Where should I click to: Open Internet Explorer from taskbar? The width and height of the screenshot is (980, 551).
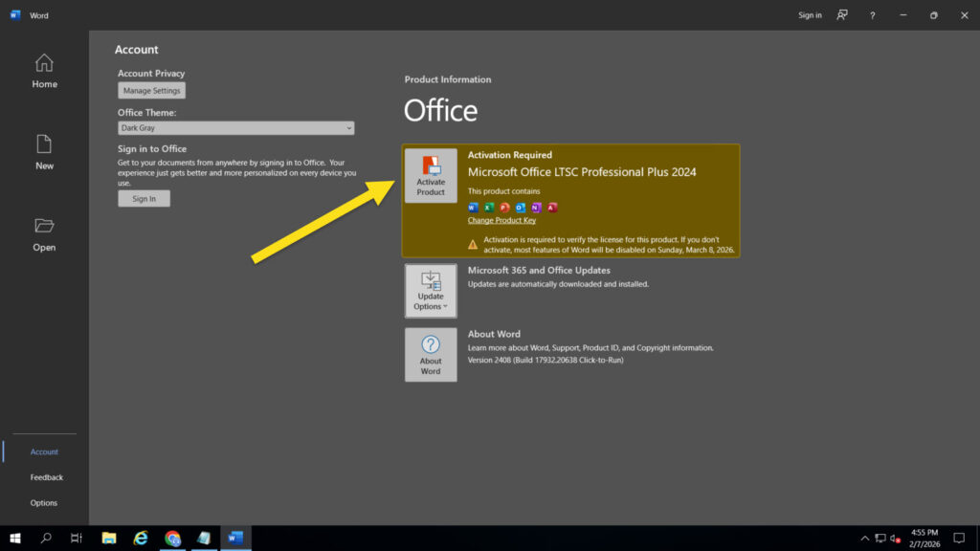click(141, 538)
